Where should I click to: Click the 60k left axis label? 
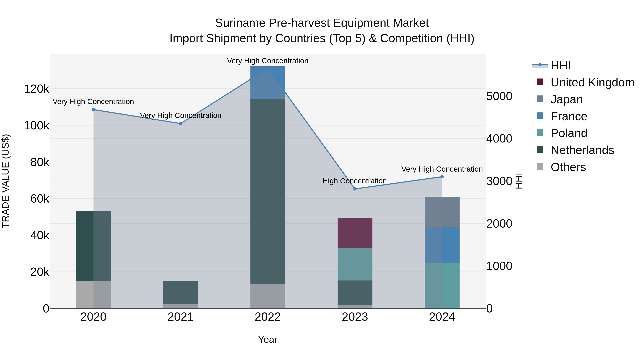pos(40,199)
